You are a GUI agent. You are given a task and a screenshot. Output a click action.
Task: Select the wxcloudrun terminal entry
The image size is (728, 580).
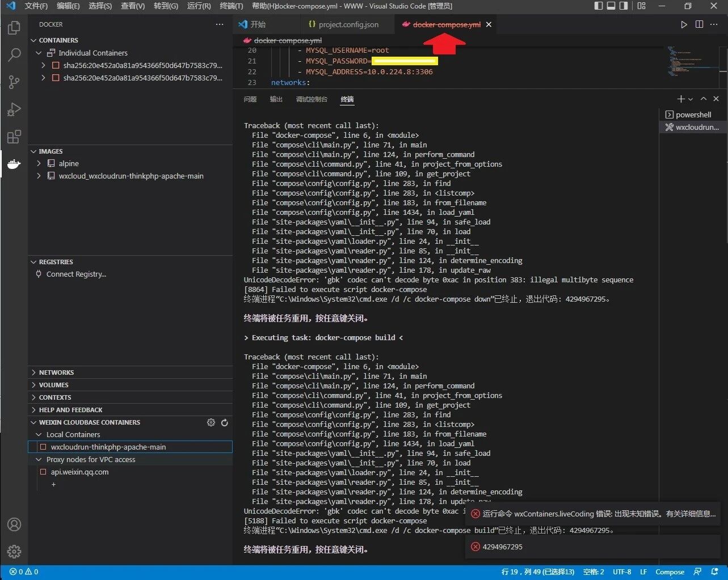(692, 127)
